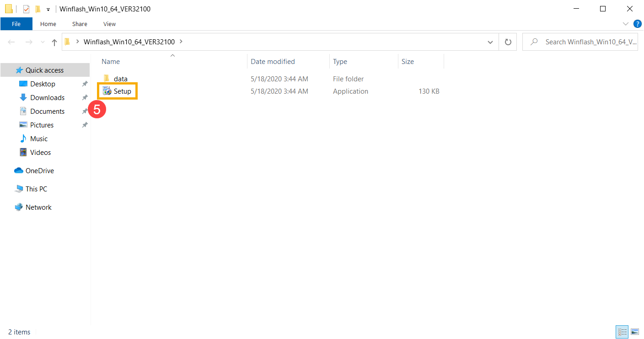Click the Quick access star icon
This screenshot has height=339, width=644.
pyautogui.click(x=19, y=70)
